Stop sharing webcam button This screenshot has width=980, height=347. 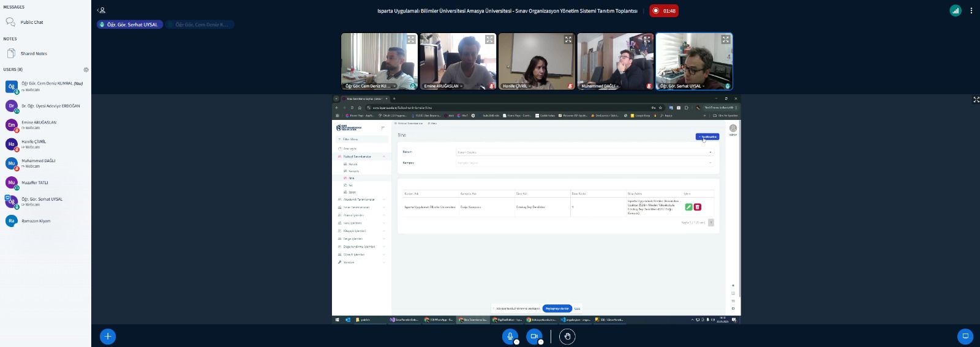coord(534,336)
